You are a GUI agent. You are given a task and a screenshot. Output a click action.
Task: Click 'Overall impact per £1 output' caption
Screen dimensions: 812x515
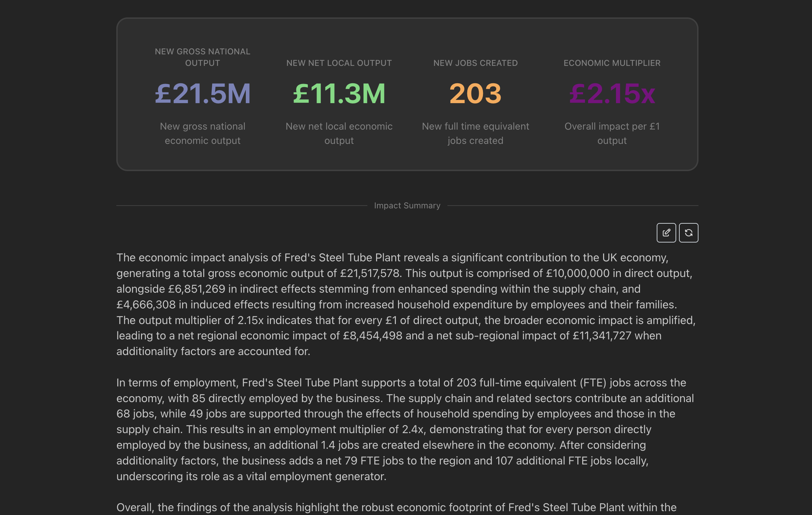[x=612, y=133]
